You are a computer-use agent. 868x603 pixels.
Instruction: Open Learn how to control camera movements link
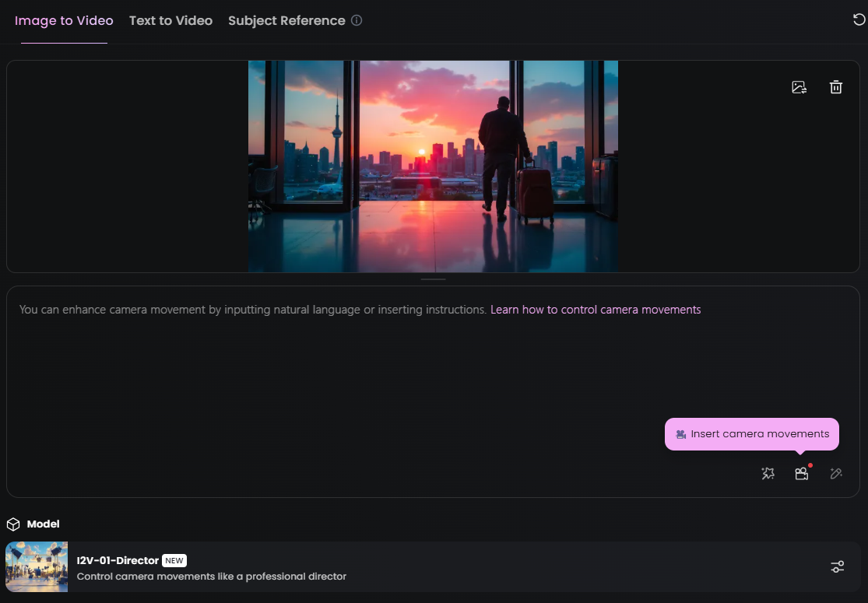[x=596, y=310]
